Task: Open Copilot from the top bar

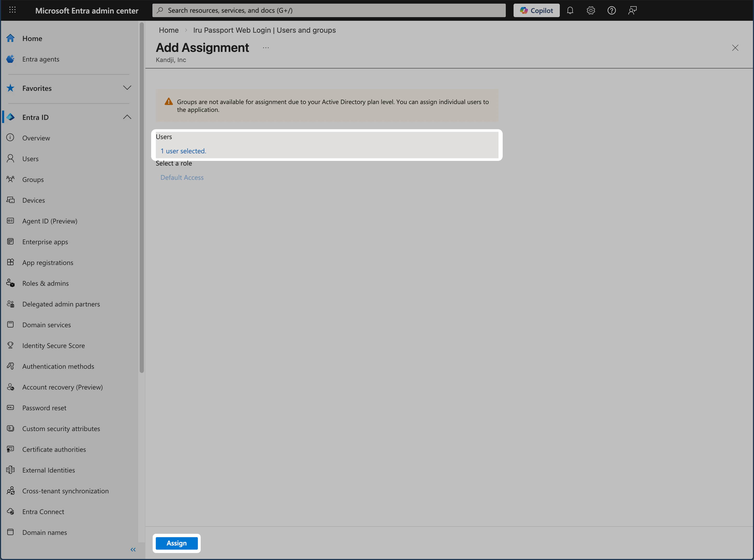Action: [536, 10]
